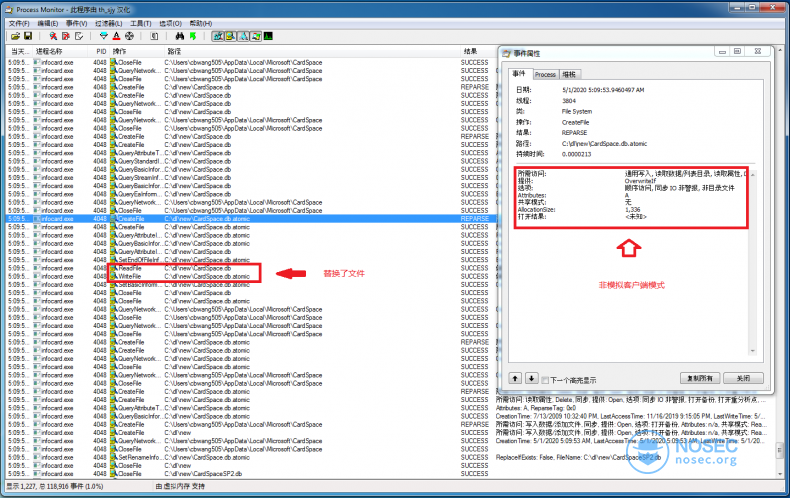The height and width of the screenshot is (498, 790).
Task: Click the 由虚拟内存 支持 status text
Action: click(x=180, y=486)
